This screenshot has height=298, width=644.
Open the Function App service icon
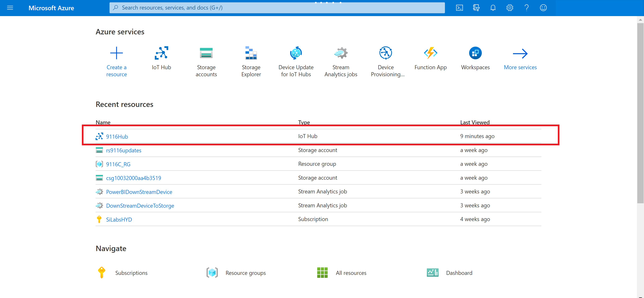point(431,53)
